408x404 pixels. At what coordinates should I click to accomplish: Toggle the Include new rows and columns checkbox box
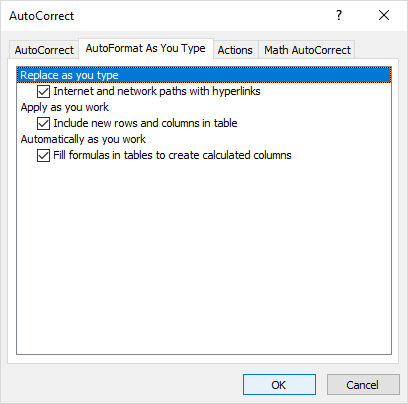pos(43,123)
